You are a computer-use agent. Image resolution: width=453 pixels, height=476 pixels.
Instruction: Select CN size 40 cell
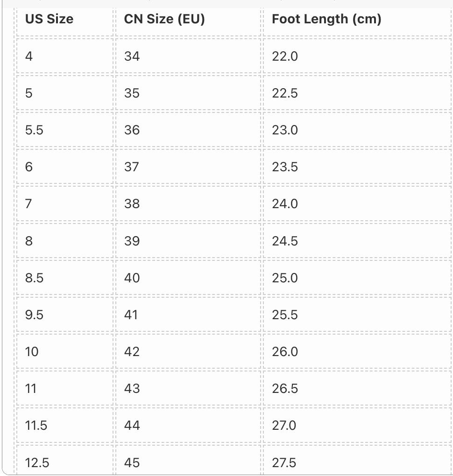(188, 278)
